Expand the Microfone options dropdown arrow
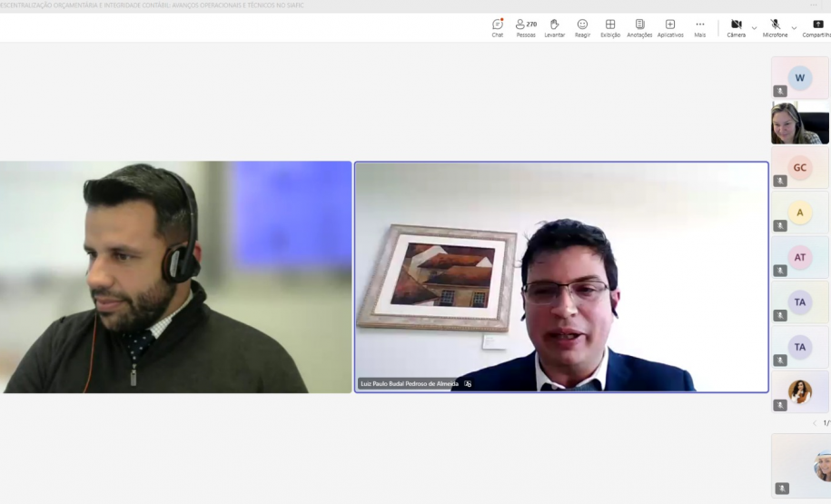Image resolution: width=831 pixels, height=504 pixels. pyautogui.click(x=794, y=28)
